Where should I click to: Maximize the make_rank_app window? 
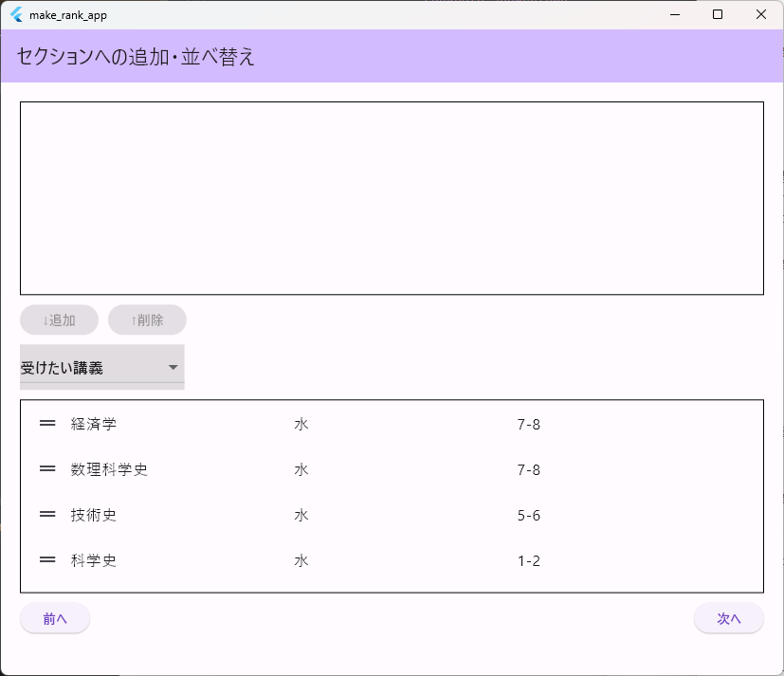[718, 14]
